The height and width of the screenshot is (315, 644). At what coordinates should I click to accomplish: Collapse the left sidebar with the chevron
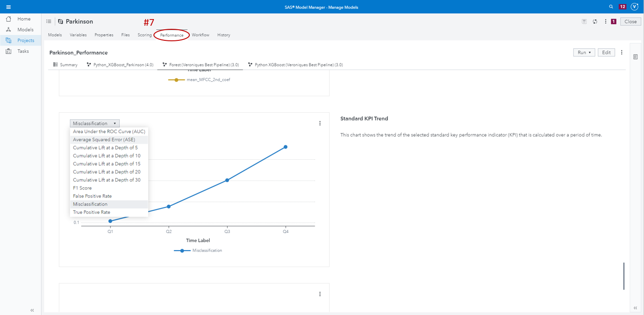31,310
